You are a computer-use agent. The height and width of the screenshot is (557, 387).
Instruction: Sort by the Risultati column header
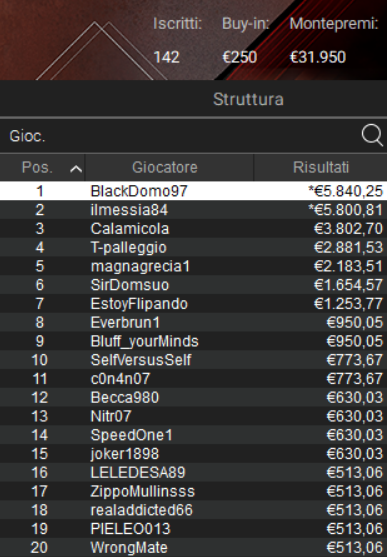click(321, 167)
